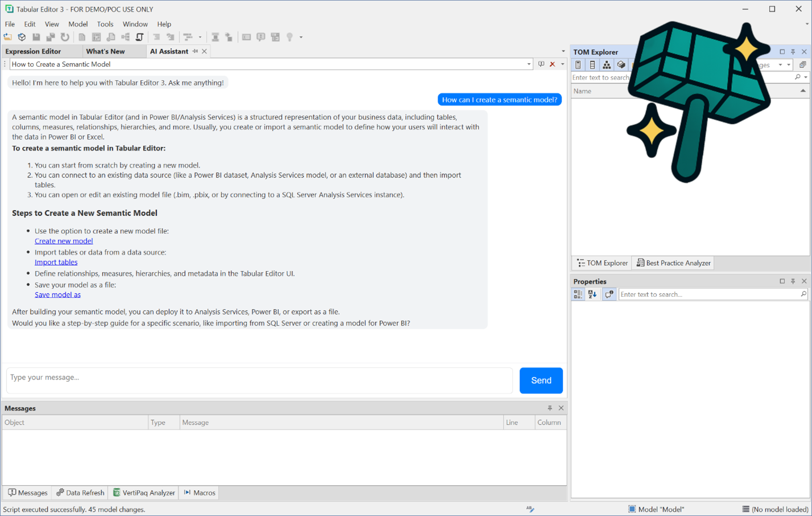Viewport: 812px width, 516px height.
Task: Open the dropdown at TOM Explorer's top right
Action: (x=789, y=64)
